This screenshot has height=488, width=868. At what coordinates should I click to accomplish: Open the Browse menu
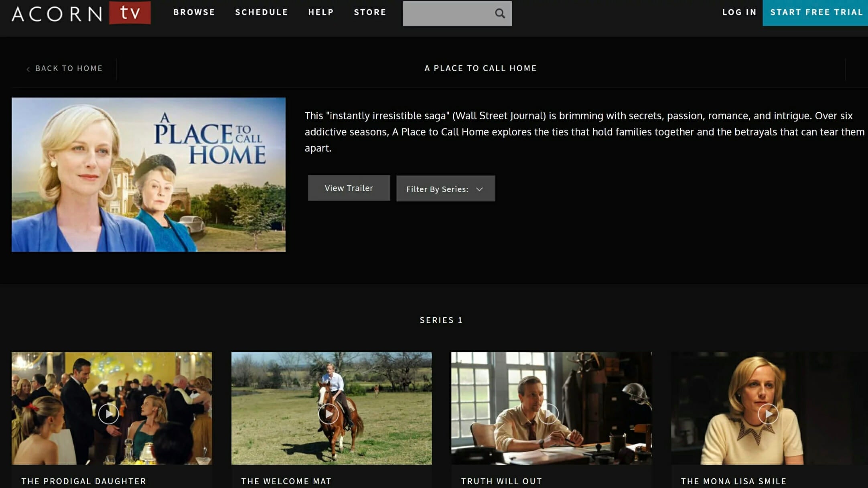coord(194,12)
